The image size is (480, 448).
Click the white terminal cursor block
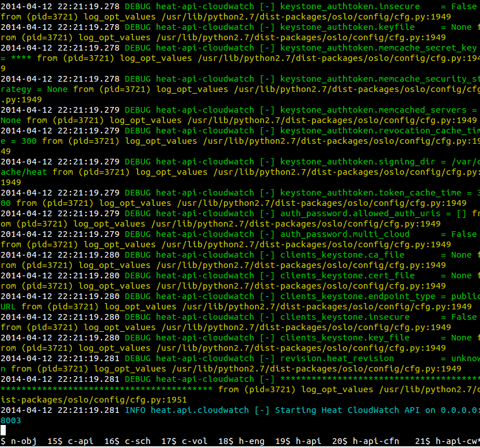3,430
